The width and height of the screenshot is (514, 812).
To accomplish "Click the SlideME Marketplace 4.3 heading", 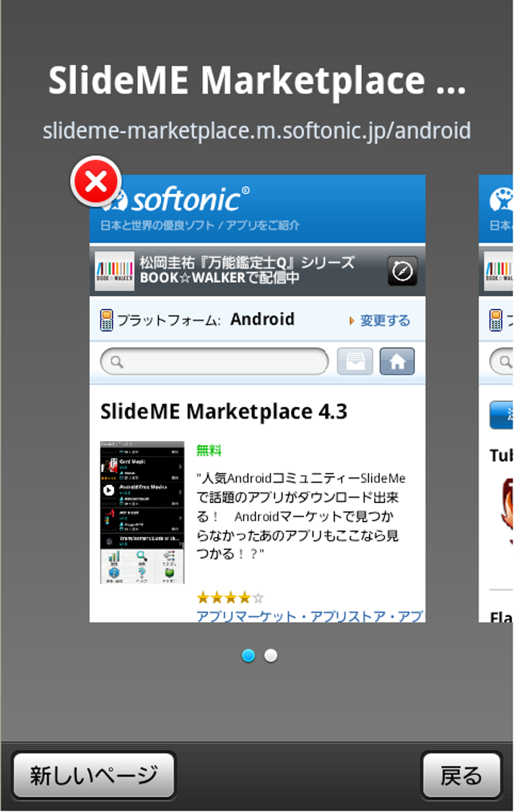I will click(x=224, y=412).
